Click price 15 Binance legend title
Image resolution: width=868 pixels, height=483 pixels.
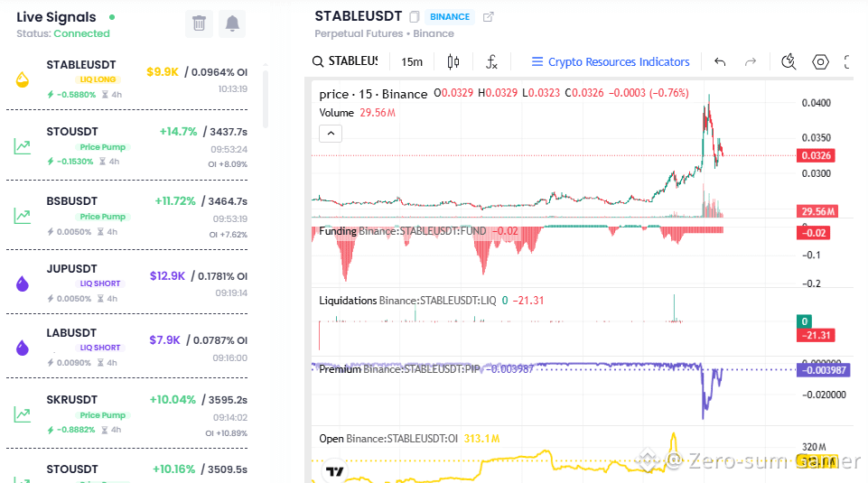tap(373, 94)
